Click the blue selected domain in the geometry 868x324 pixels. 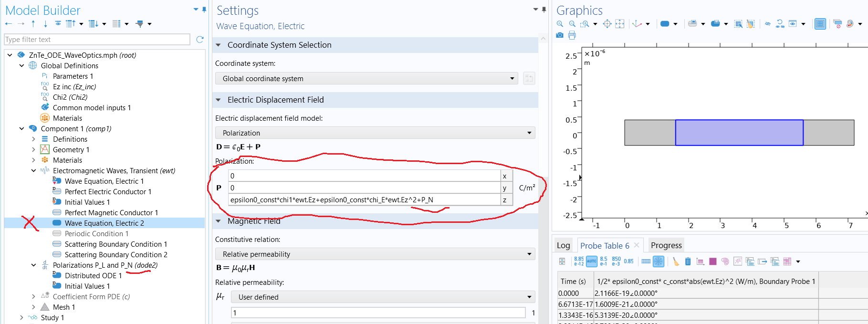click(x=739, y=133)
